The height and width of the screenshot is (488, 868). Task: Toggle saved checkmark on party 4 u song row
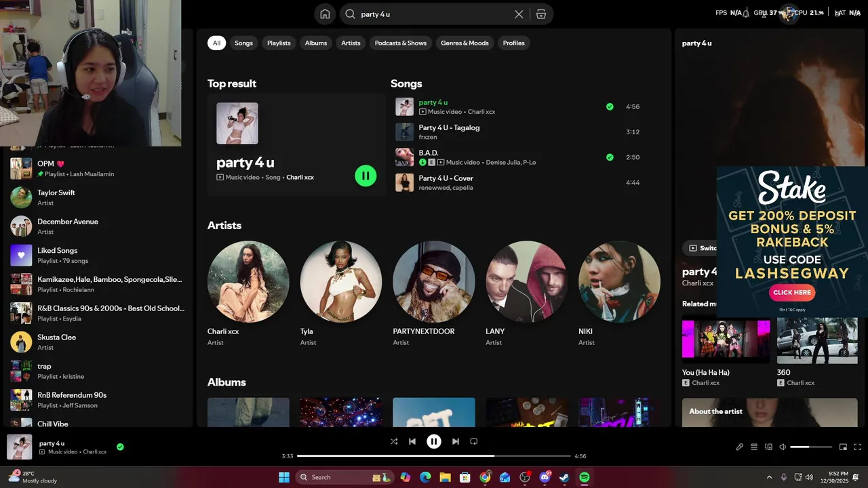click(610, 106)
